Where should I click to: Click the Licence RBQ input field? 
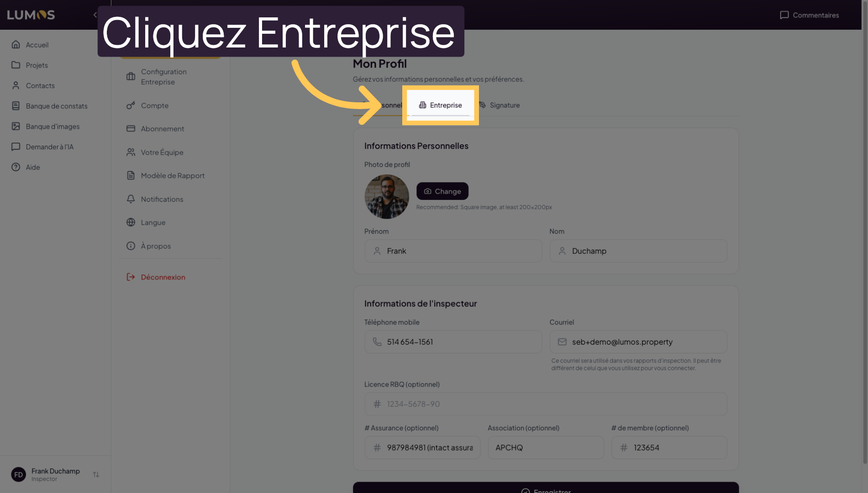tap(546, 404)
